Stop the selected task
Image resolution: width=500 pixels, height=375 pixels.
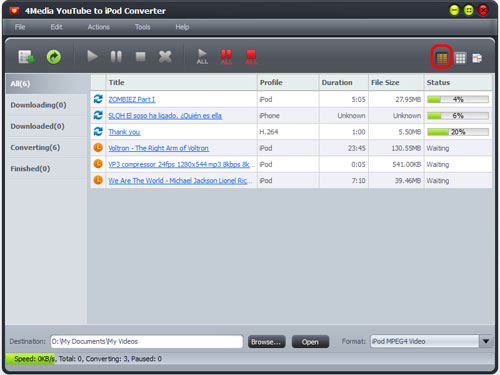[x=140, y=57]
